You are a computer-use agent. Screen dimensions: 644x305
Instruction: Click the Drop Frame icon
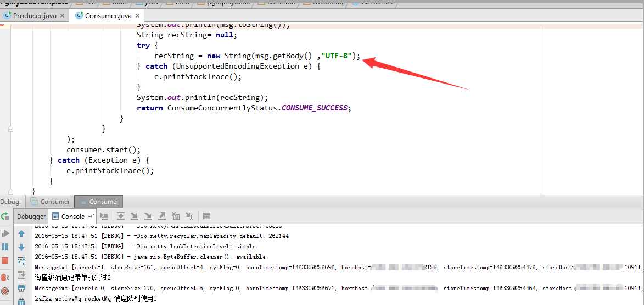pos(176,216)
